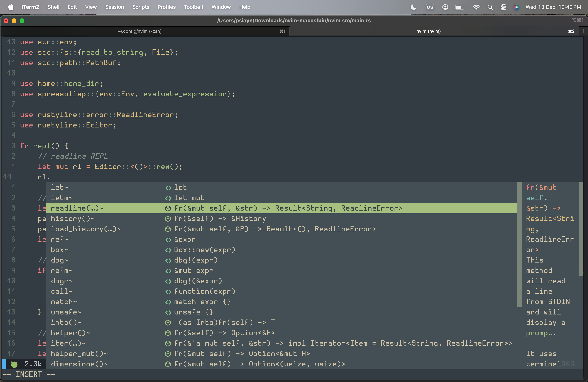Open date and time notification center

click(553, 7)
